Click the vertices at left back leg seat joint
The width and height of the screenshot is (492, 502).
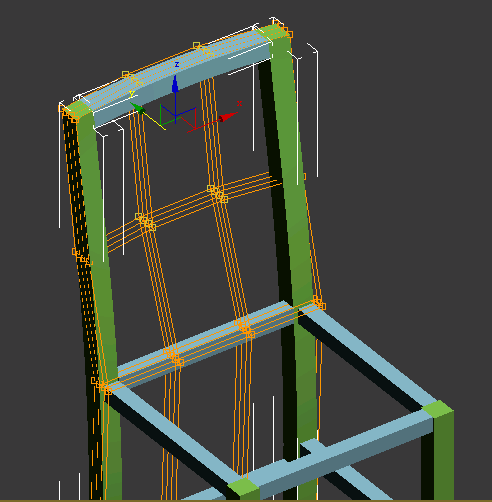pyautogui.click(x=102, y=386)
